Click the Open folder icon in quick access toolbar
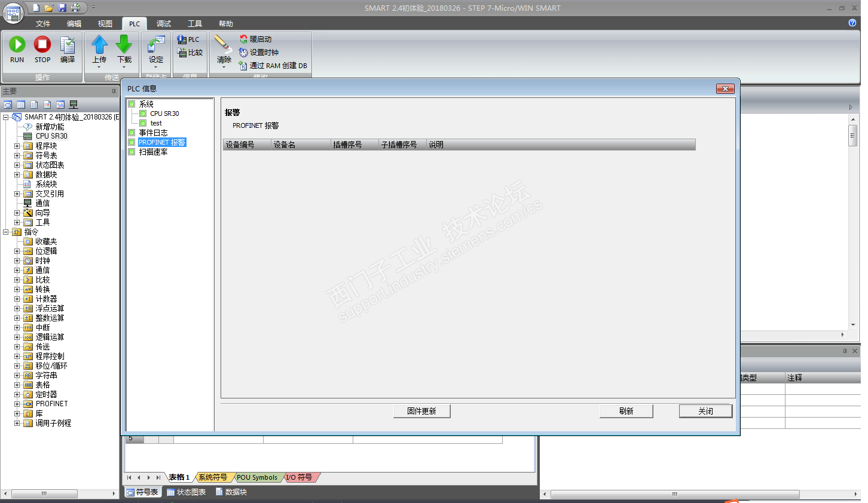Image resolution: width=868 pixels, height=503 pixels. point(49,8)
